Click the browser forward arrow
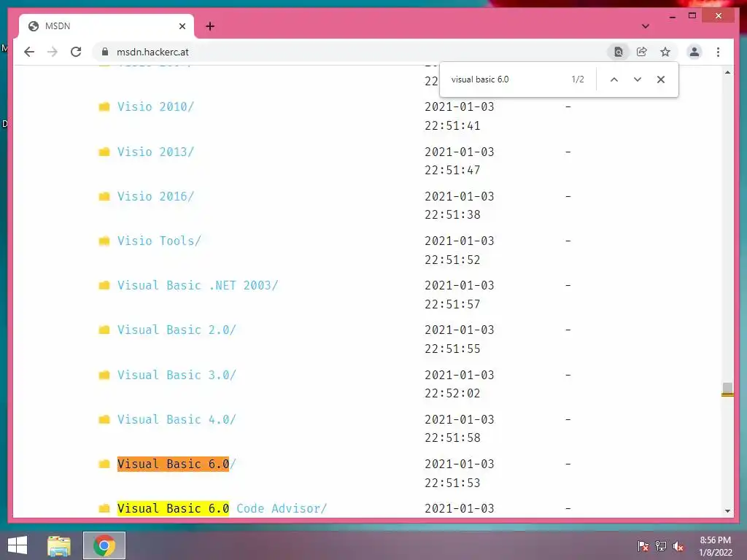The height and width of the screenshot is (560, 747). click(x=53, y=52)
